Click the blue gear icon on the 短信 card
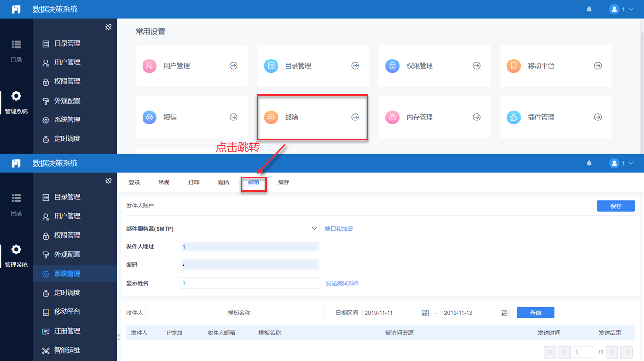 tap(149, 117)
